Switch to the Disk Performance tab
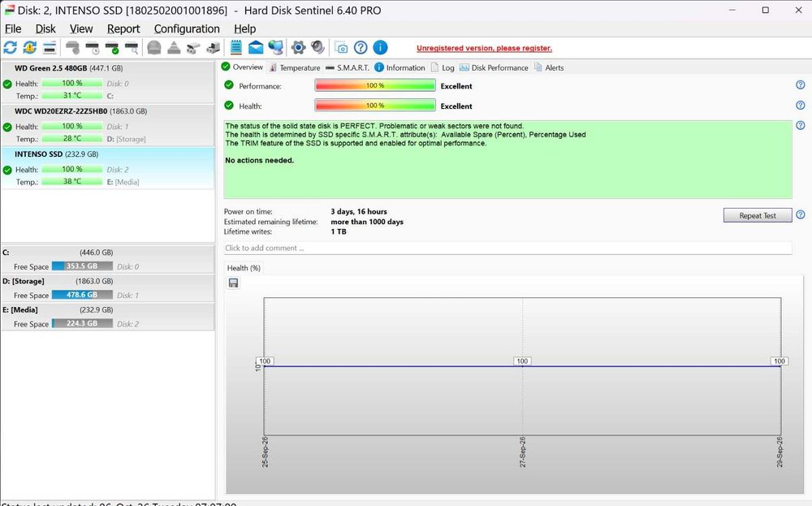Viewport: 812px width, 506px height. 494,68
